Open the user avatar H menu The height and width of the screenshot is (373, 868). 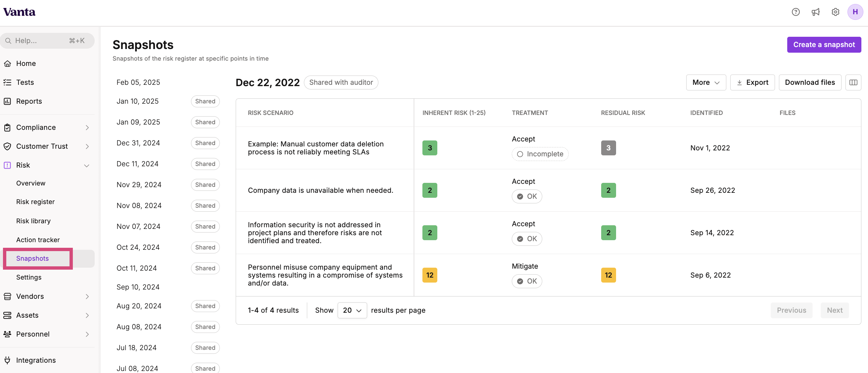855,12
